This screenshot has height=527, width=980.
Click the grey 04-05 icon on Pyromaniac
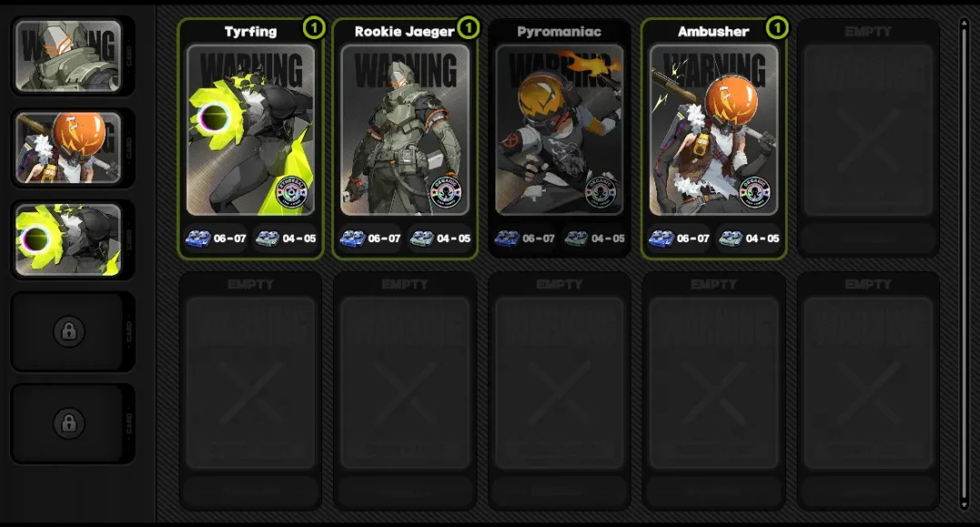pos(575,239)
